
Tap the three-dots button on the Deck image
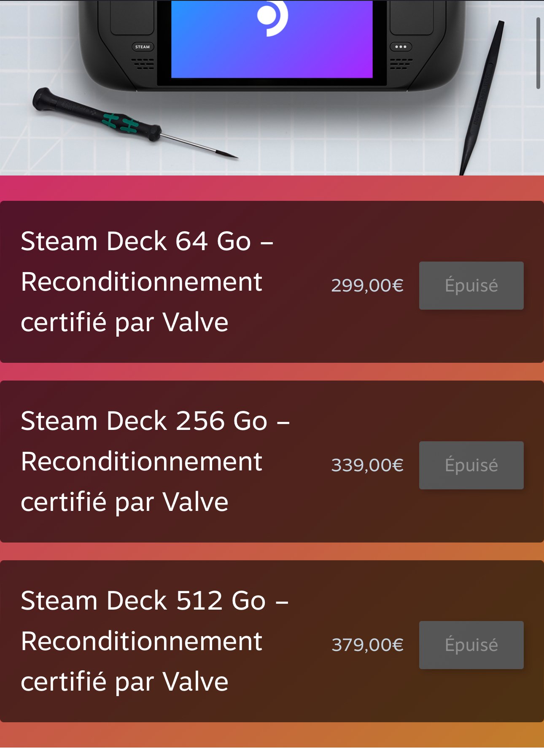point(401,47)
